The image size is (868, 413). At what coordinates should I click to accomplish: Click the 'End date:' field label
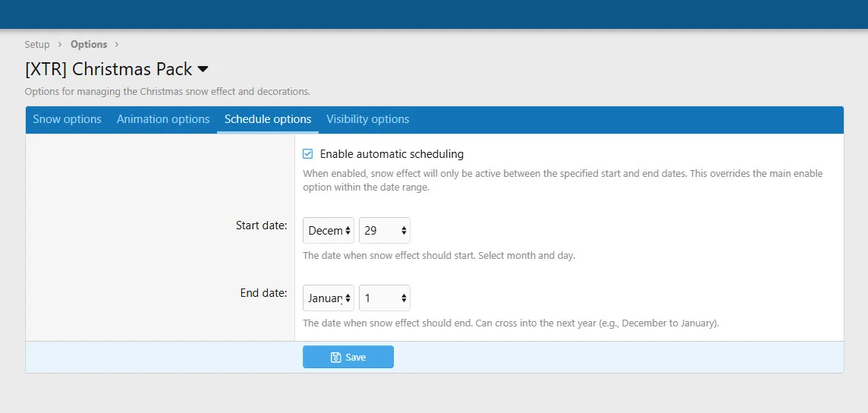pos(263,293)
